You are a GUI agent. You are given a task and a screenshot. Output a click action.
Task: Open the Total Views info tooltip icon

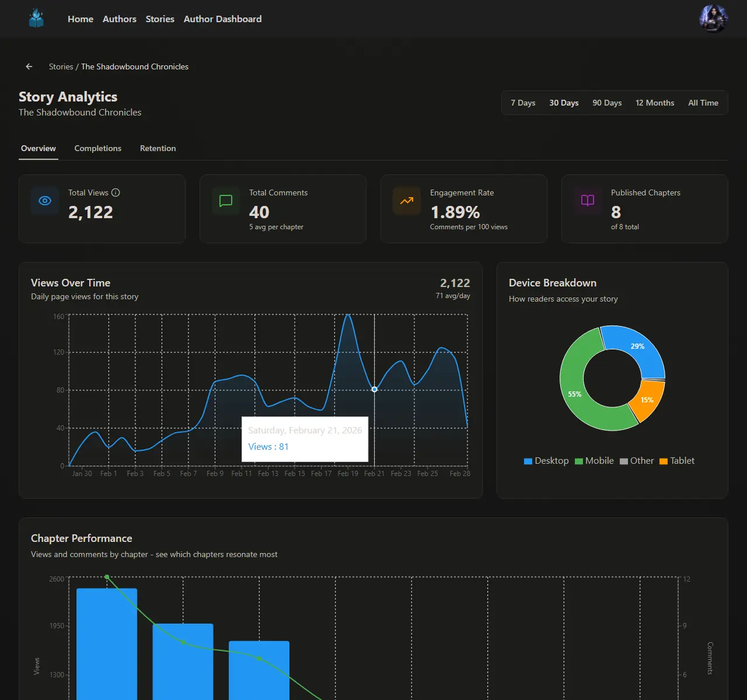coord(116,192)
